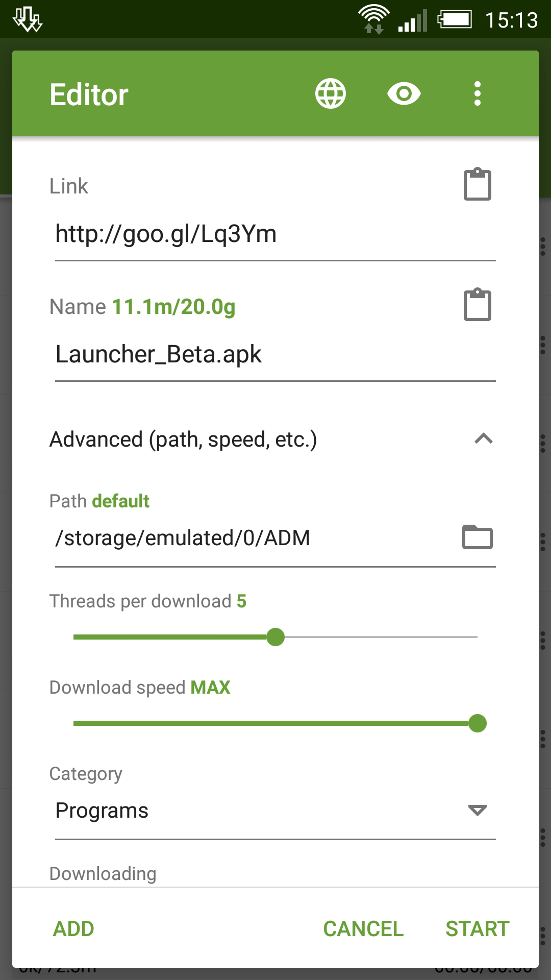Image resolution: width=551 pixels, height=980 pixels.
Task: Open the browser link icon in the Editor toolbar
Action: pyautogui.click(x=330, y=93)
